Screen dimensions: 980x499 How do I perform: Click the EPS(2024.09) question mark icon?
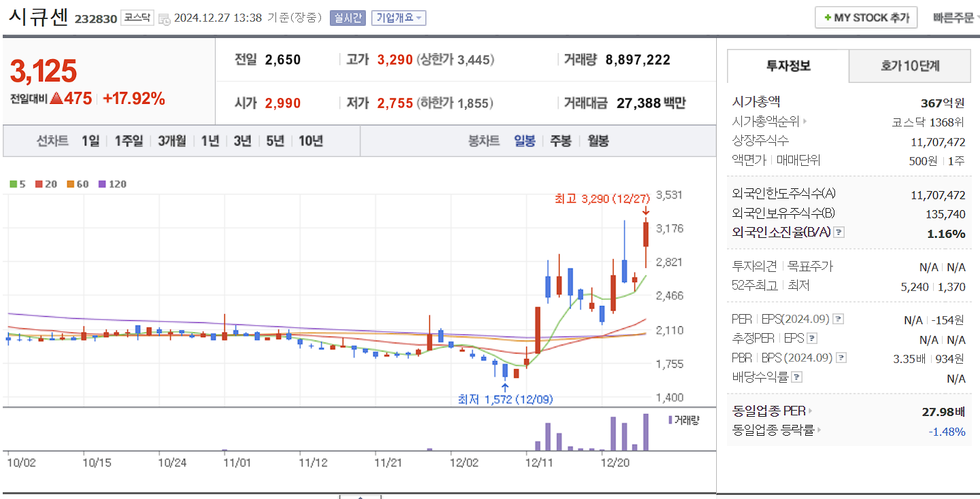pos(838,320)
